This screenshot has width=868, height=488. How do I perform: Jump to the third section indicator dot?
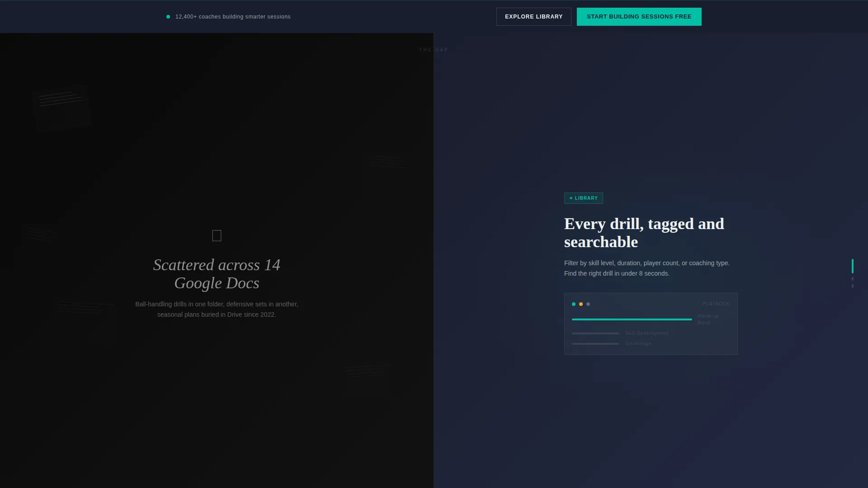pos(853,286)
